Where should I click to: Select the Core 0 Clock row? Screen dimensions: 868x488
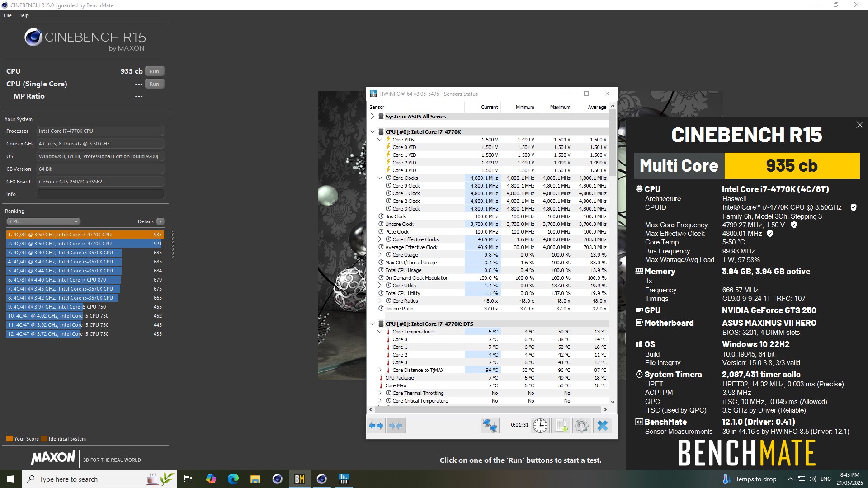coord(488,186)
